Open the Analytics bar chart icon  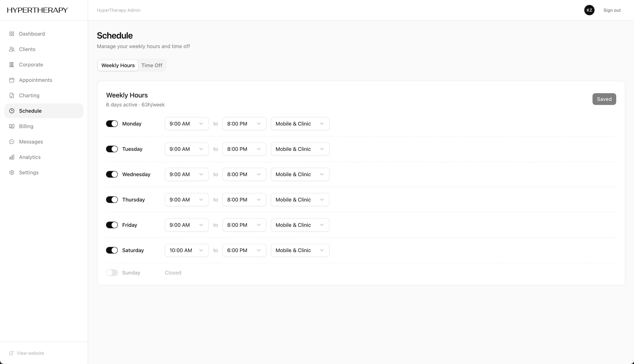point(12,157)
